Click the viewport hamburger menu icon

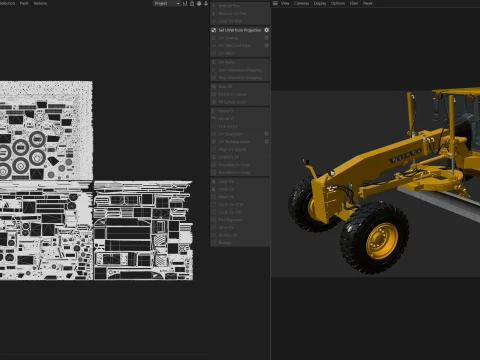click(275, 3)
